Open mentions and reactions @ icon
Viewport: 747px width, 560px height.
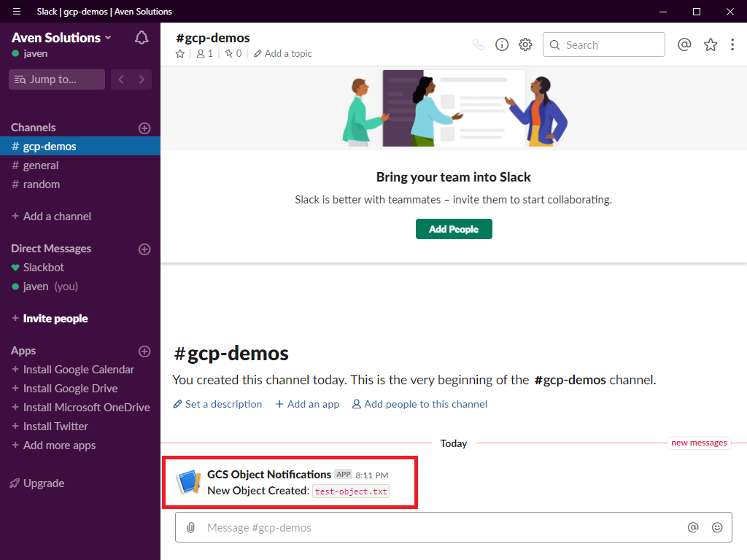(x=684, y=44)
